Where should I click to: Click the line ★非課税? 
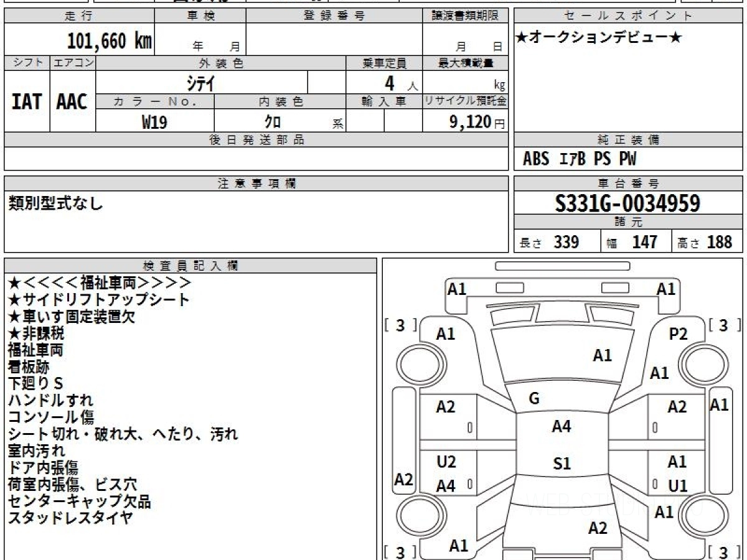pos(36,333)
